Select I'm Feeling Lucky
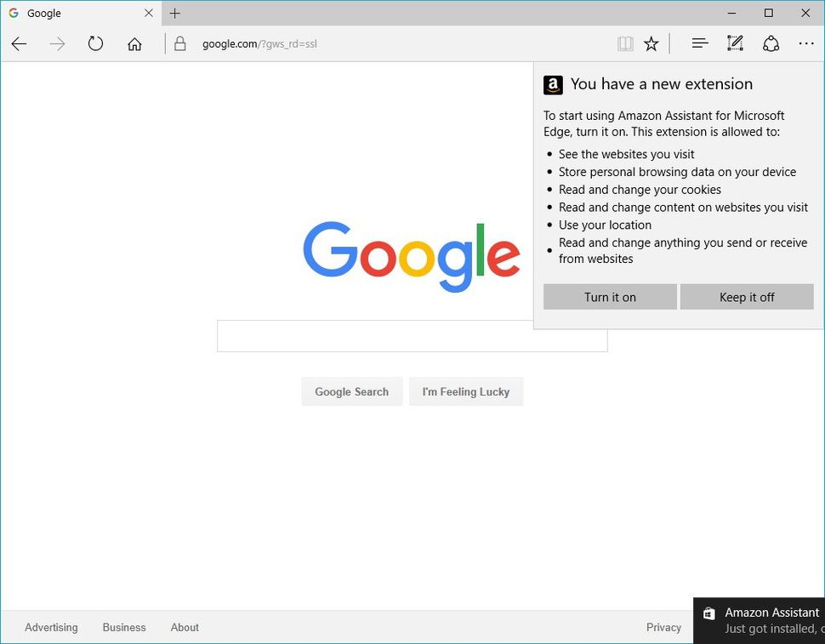The height and width of the screenshot is (644, 825). [466, 391]
